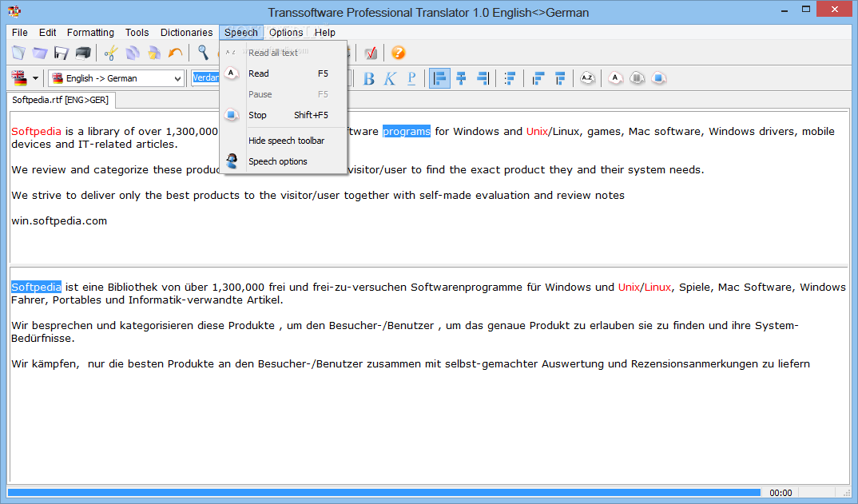Screen dimensions: 858x504
Task: Close the open Speech menu
Action: [x=240, y=32]
